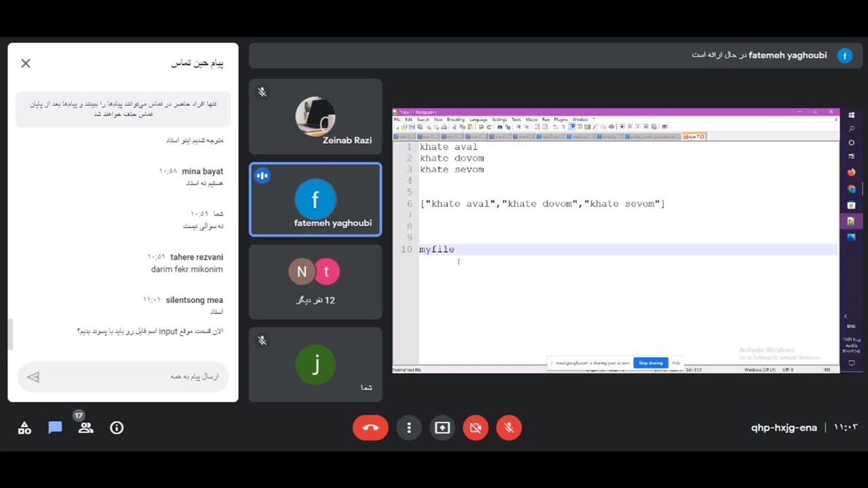Expand hidden tray icons chevron

[845, 317]
